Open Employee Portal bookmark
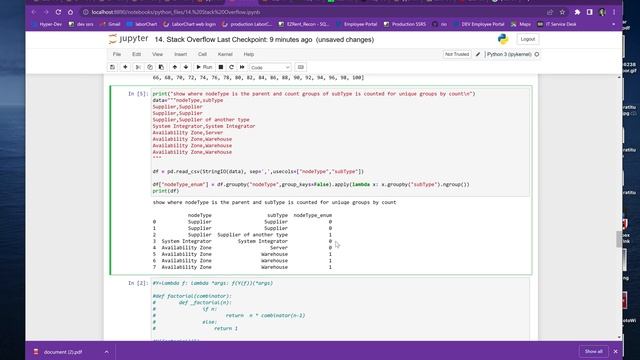Image resolution: width=640 pixels, height=360 pixels. pos(356,24)
